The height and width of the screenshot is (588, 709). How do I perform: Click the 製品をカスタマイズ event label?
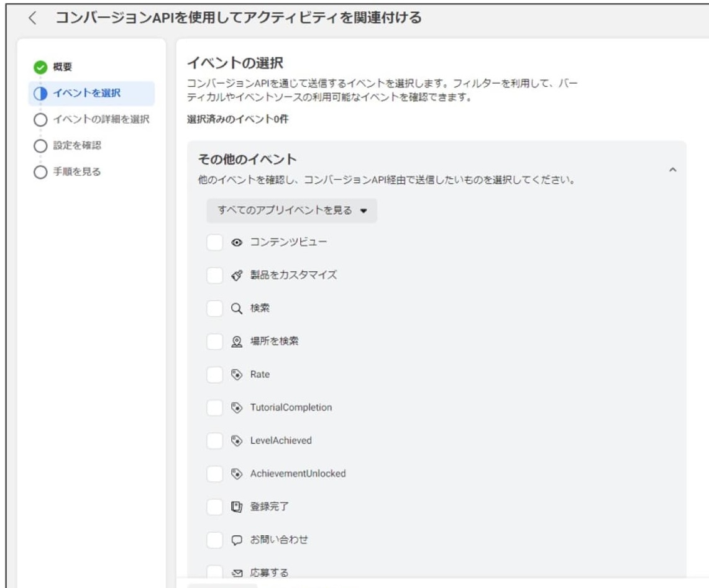(294, 275)
